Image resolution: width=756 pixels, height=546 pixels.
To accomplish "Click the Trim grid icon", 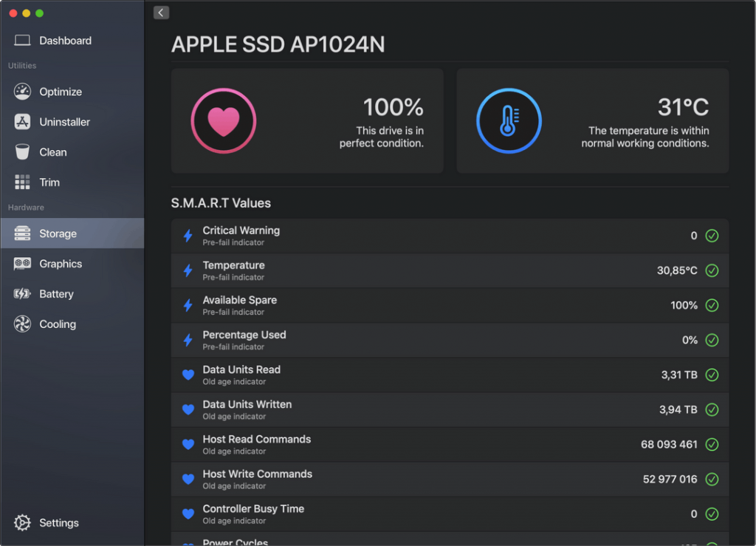I will point(22,182).
